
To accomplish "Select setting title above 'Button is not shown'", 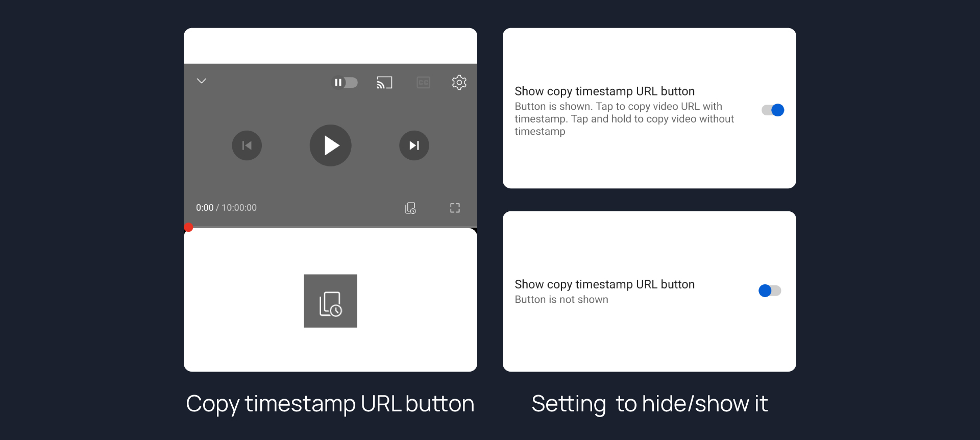I will (604, 284).
